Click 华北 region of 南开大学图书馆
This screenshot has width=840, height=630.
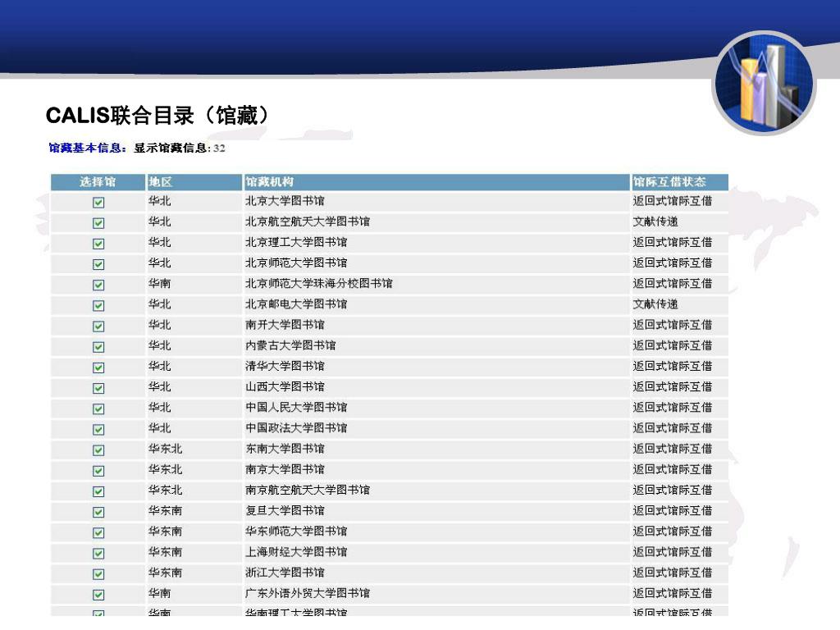tap(160, 325)
